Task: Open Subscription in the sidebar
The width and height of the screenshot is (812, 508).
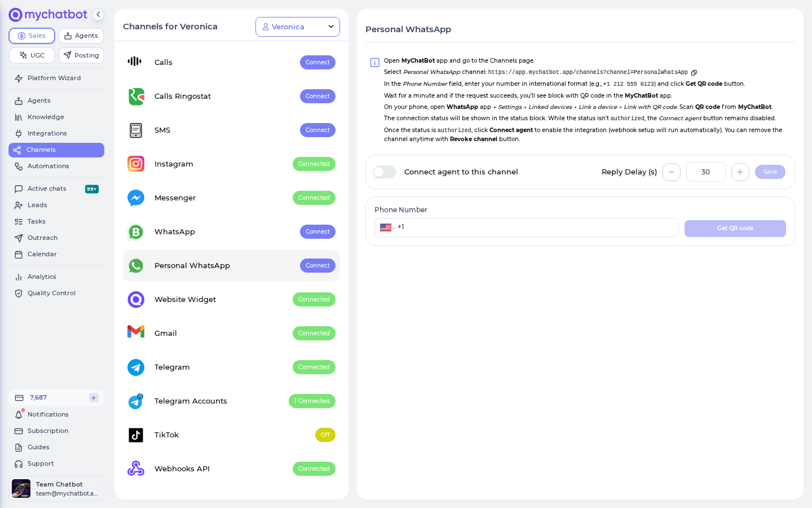Action: coord(56,431)
